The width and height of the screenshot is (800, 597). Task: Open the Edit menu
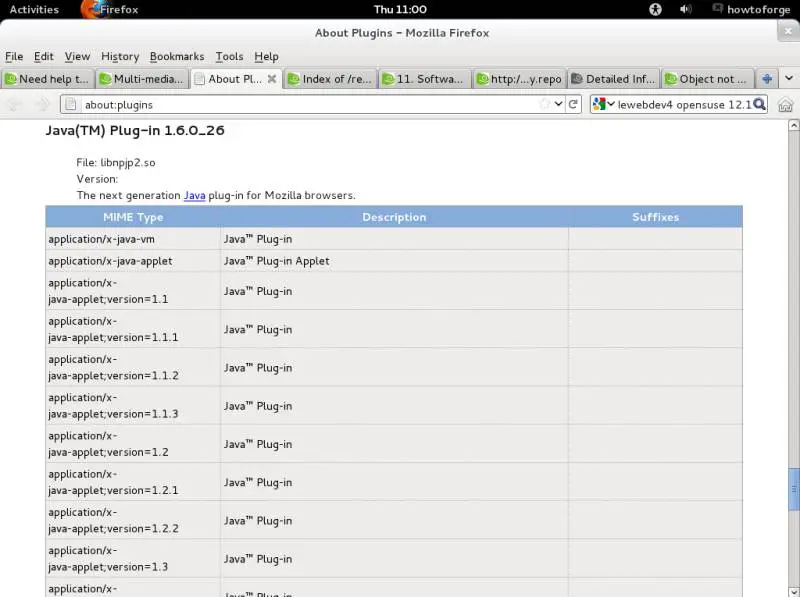tap(43, 57)
